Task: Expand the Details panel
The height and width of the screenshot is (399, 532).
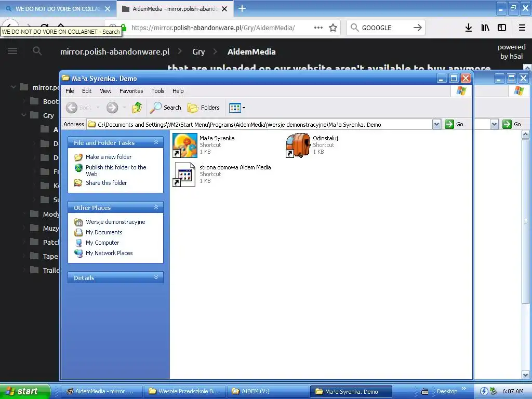Action: point(156,277)
